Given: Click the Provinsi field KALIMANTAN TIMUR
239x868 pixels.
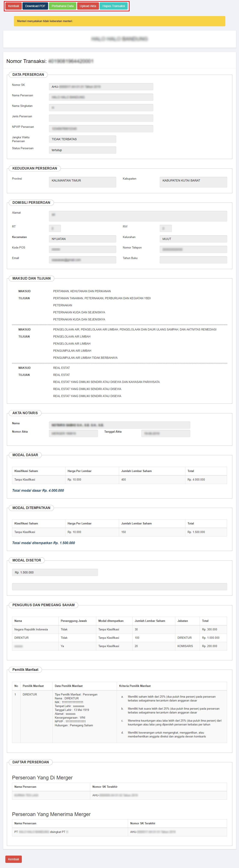Looking at the screenshot, I should (83, 182).
